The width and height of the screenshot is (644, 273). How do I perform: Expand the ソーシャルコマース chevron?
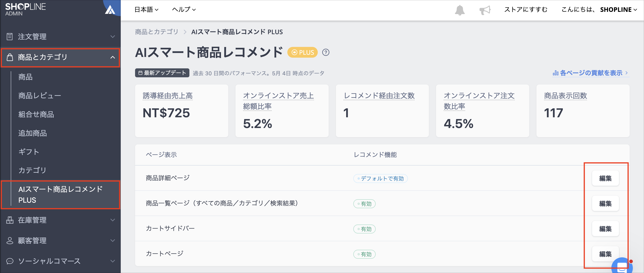coord(113,261)
